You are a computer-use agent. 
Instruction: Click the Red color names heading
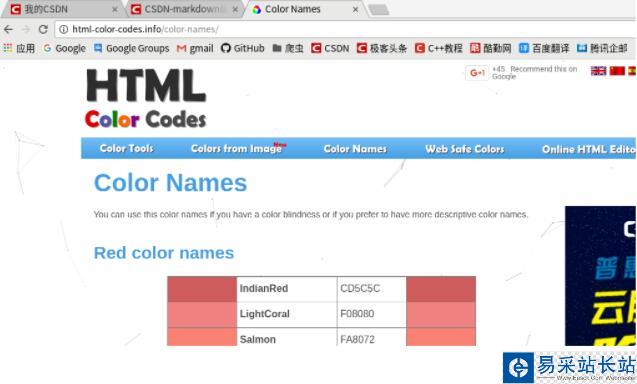(164, 253)
